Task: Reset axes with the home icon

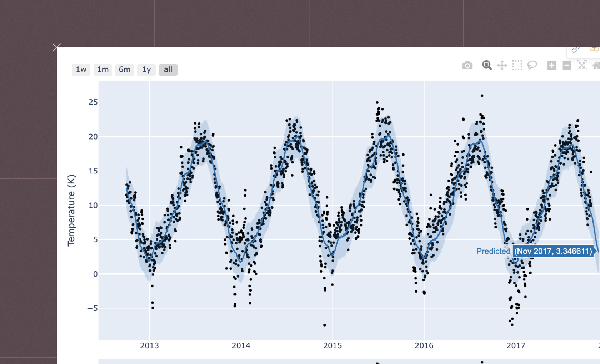Action: point(596,66)
